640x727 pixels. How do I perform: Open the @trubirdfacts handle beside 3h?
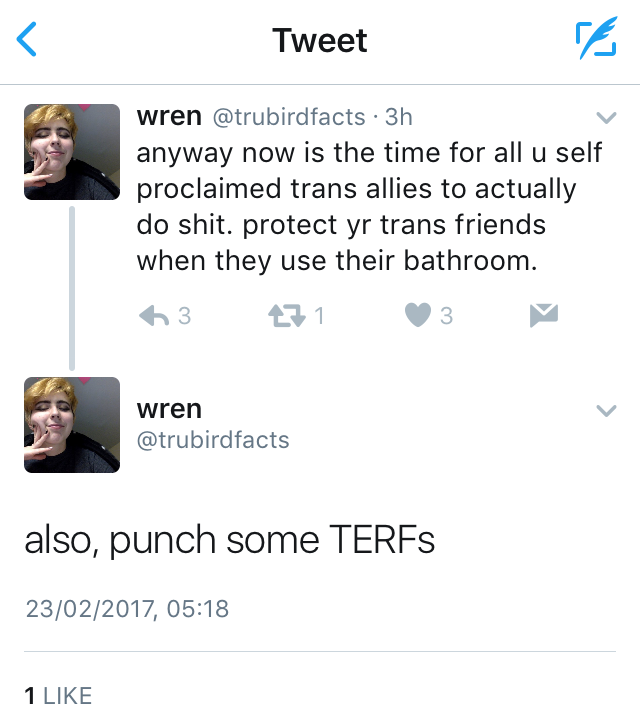pyautogui.click(x=287, y=117)
